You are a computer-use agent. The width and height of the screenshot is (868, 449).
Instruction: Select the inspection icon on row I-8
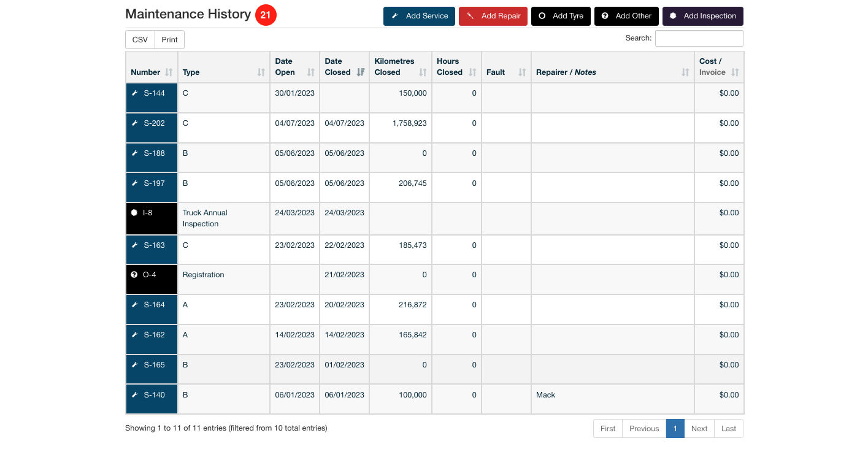click(134, 212)
